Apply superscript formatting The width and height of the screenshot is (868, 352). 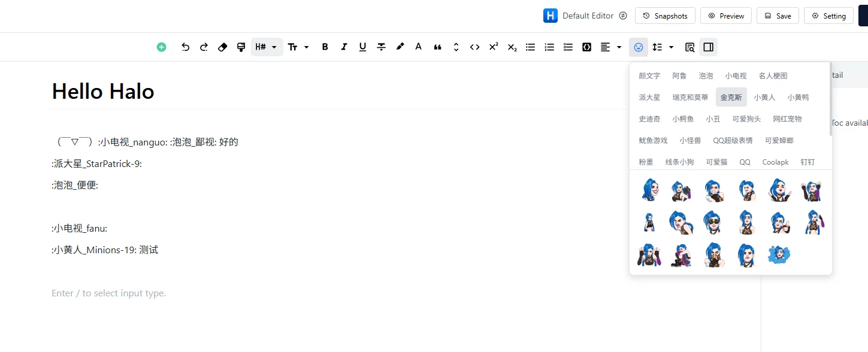point(494,47)
